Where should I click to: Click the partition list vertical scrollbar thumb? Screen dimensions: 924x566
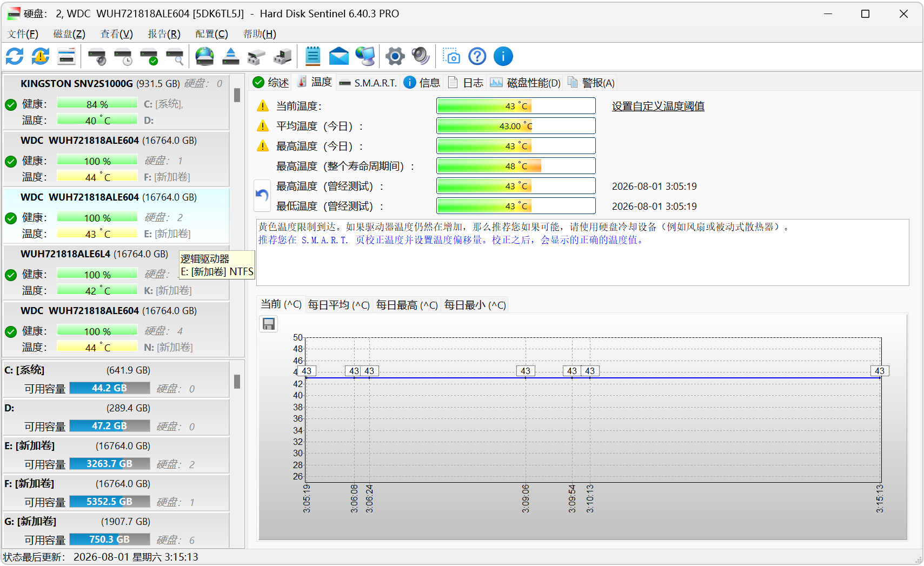[237, 382]
